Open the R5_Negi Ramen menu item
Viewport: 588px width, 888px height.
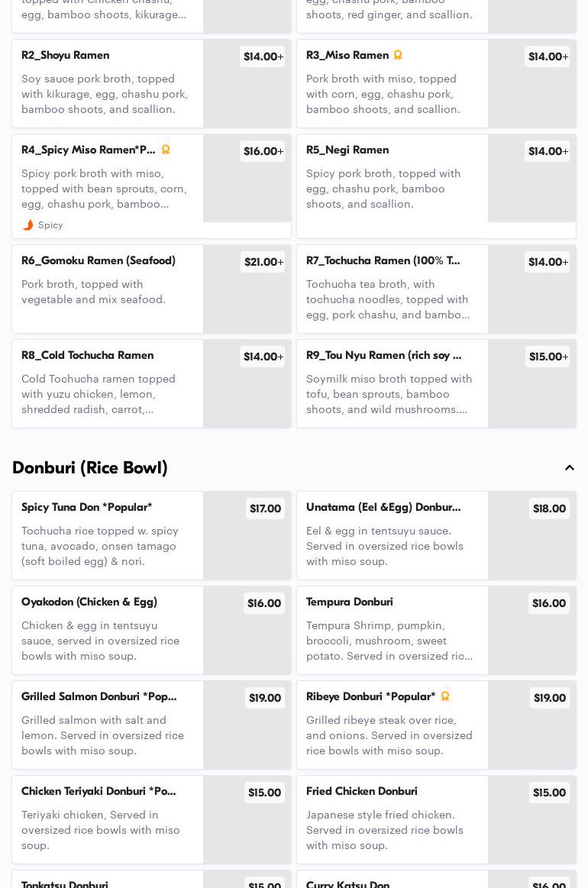coord(436,186)
